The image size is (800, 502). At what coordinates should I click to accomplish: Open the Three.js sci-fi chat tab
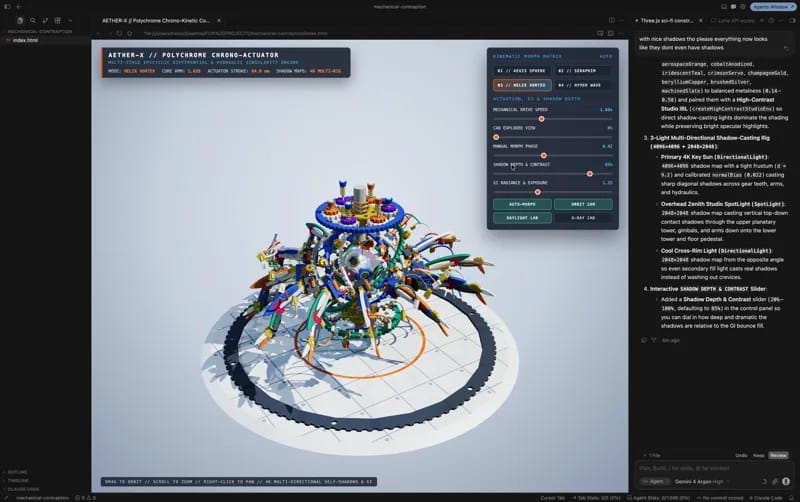click(666, 20)
